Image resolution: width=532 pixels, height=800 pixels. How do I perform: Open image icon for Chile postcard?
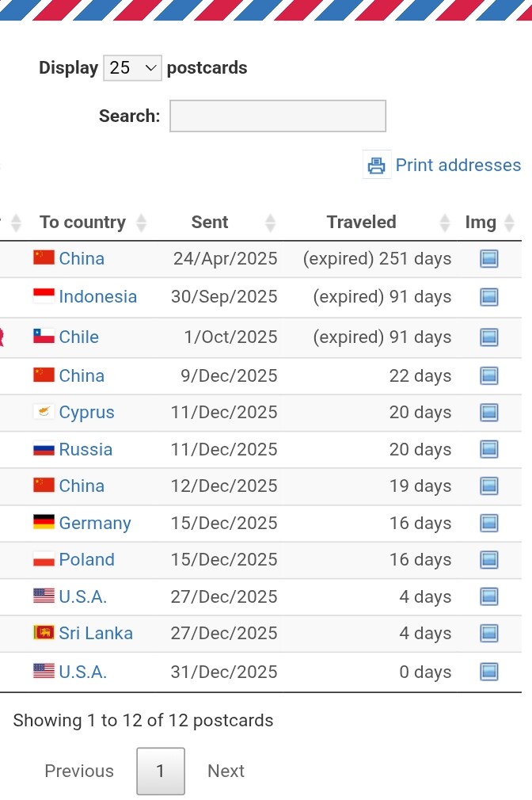pyautogui.click(x=489, y=337)
